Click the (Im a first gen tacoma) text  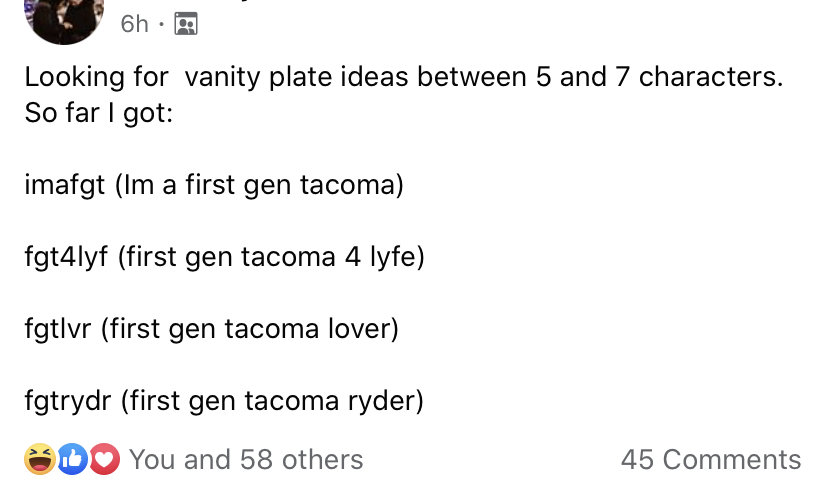tap(259, 185)
